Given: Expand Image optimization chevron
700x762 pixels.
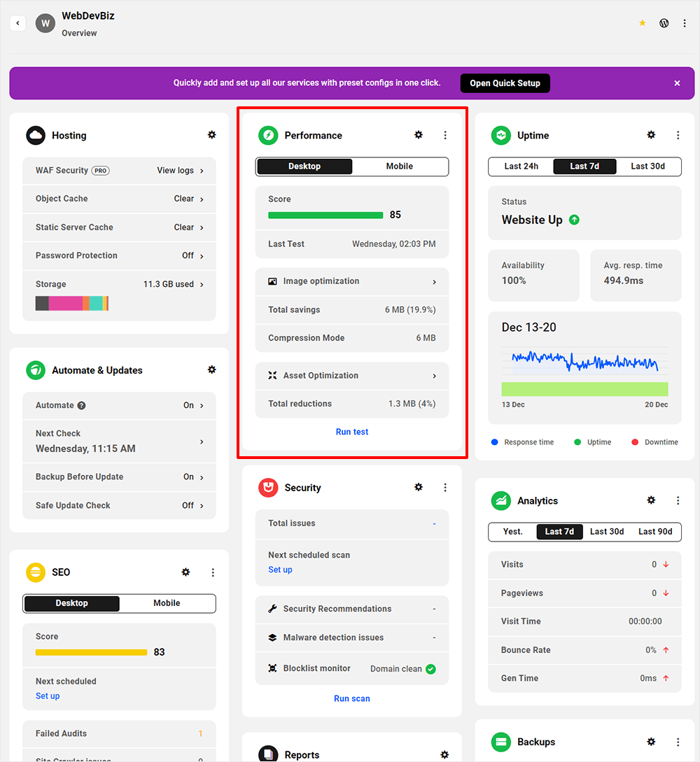Looking at the screenshot, I should [x=434, y=282].
